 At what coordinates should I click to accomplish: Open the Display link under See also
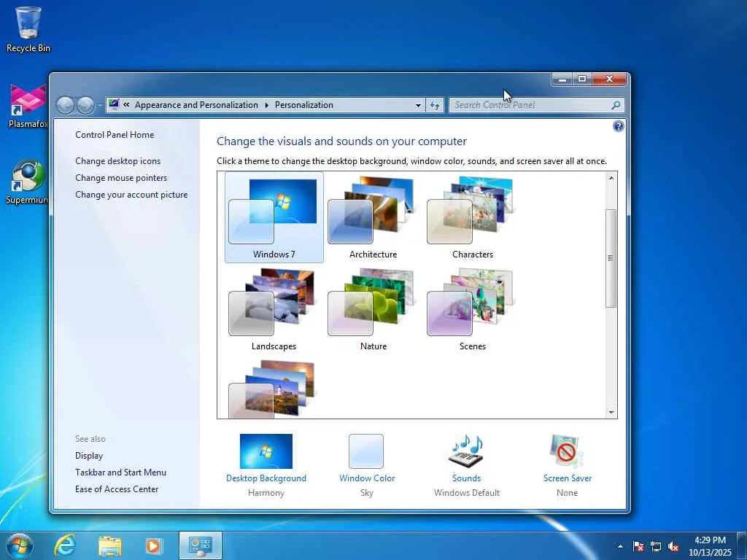pos(89,456)
